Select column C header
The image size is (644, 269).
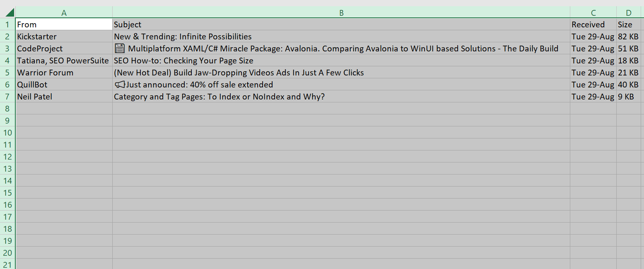coord(593,12)
